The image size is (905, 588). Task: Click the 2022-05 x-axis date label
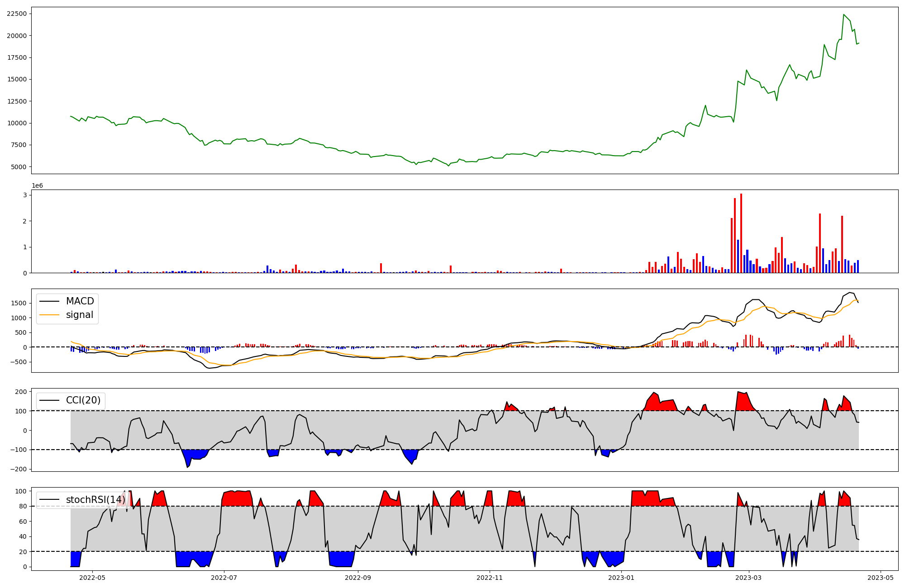pyautogui.click(x=92, y=578)
